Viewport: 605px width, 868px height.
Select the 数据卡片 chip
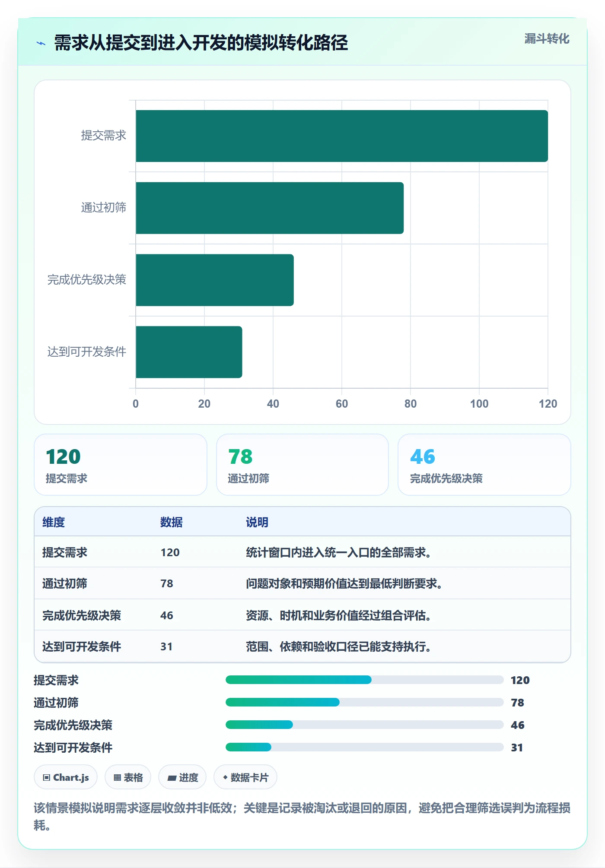[245, 777]
